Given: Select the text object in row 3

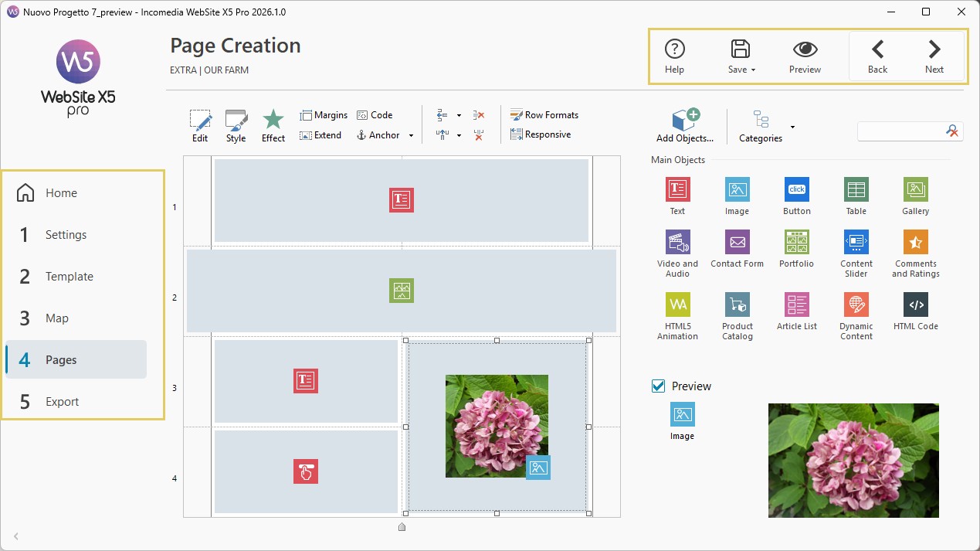Looking at the screenshot, I should coord(306,381).
